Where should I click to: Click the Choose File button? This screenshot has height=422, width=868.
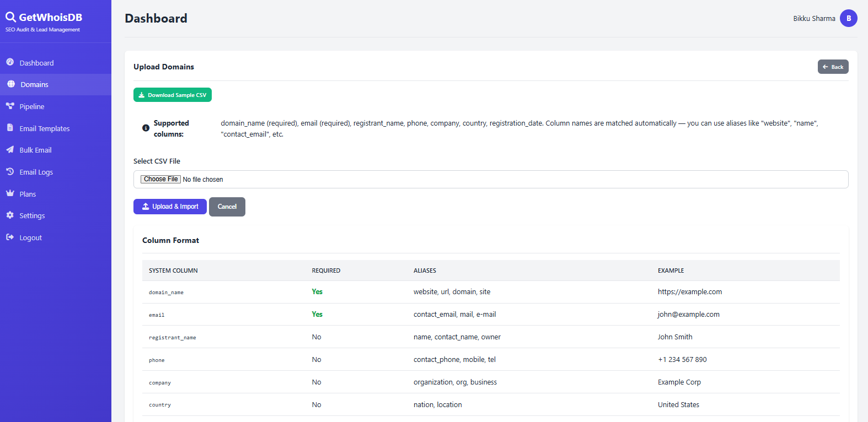(160, 179)
